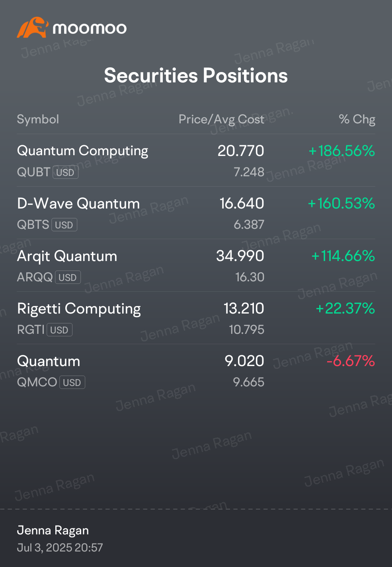
Task: Open the Rigetti Computing position
Action: click(x=196, y=318)
